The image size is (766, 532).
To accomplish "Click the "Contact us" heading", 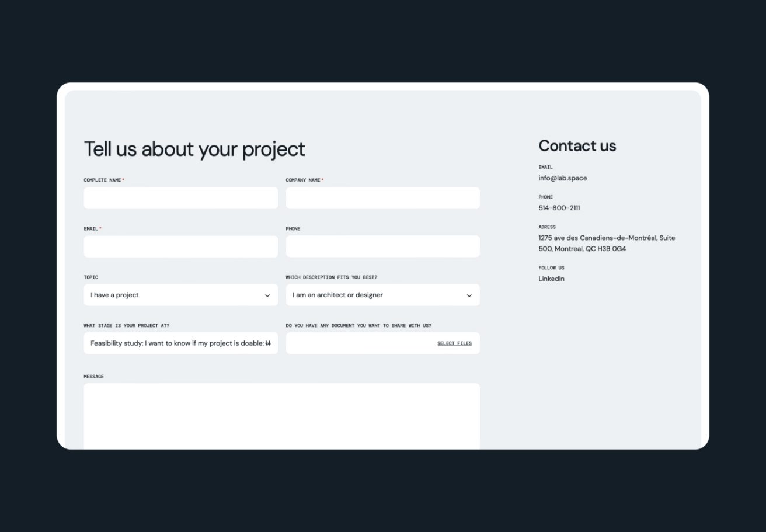I will (x=577, y=145).
